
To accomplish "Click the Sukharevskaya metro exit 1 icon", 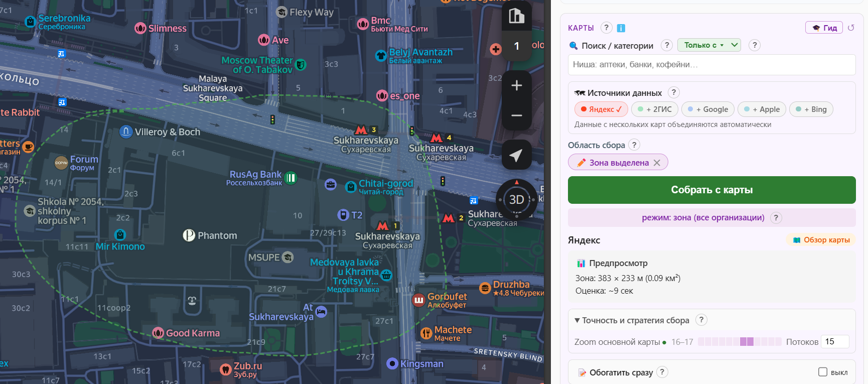I will [383, 226].
